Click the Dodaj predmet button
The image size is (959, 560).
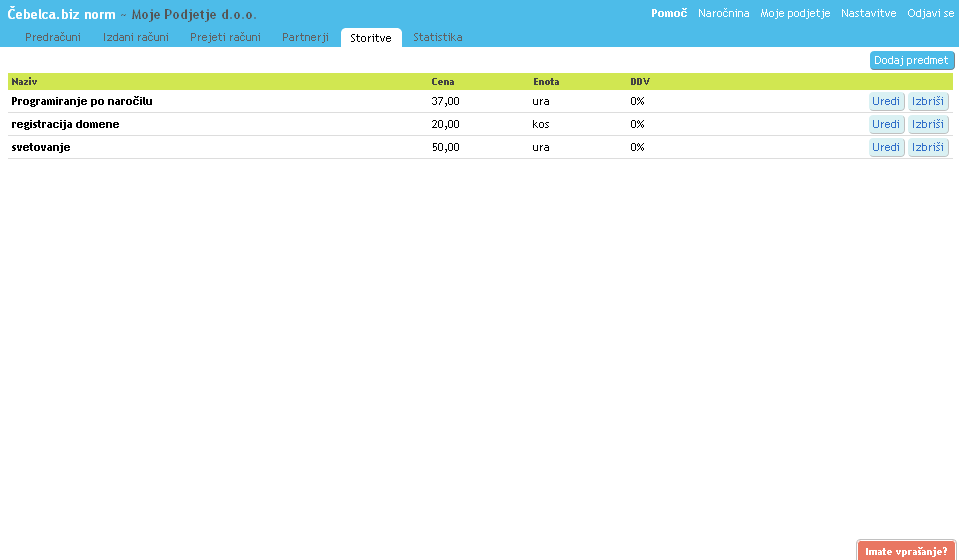click(x=911, y=60)
